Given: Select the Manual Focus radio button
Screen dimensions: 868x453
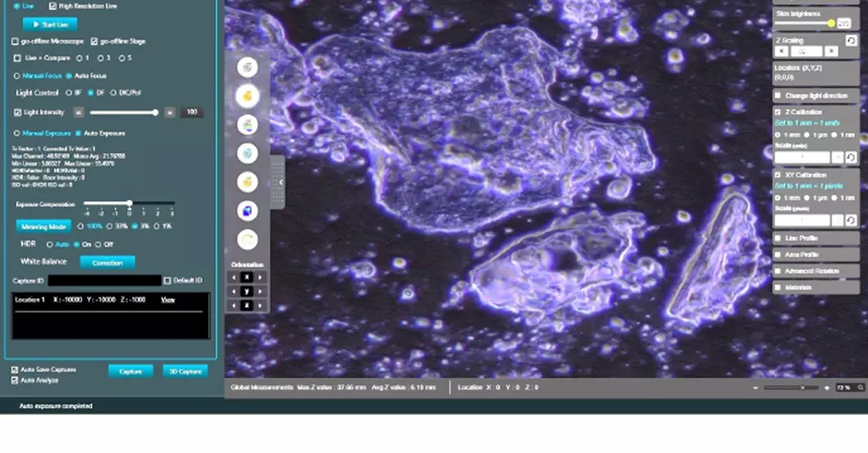Looking at the screenshot, I should pyautogui.click(x=17, y=75).
